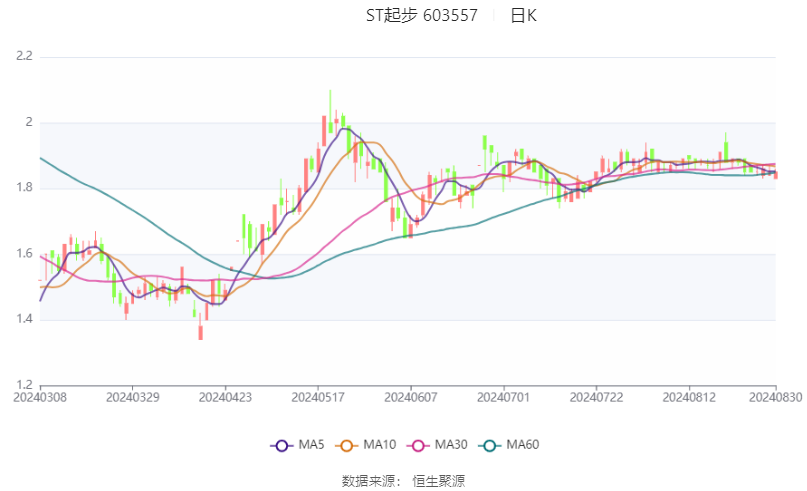Click the teal MA60 legend circle marker
Screen dimensions: 807x491
490,445
